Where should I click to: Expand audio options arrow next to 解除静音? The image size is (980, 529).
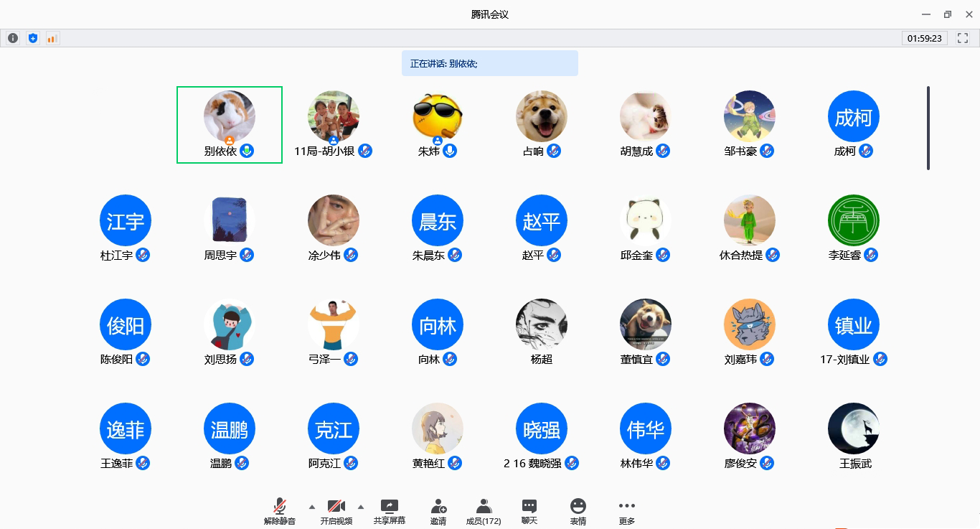(311, 507)
